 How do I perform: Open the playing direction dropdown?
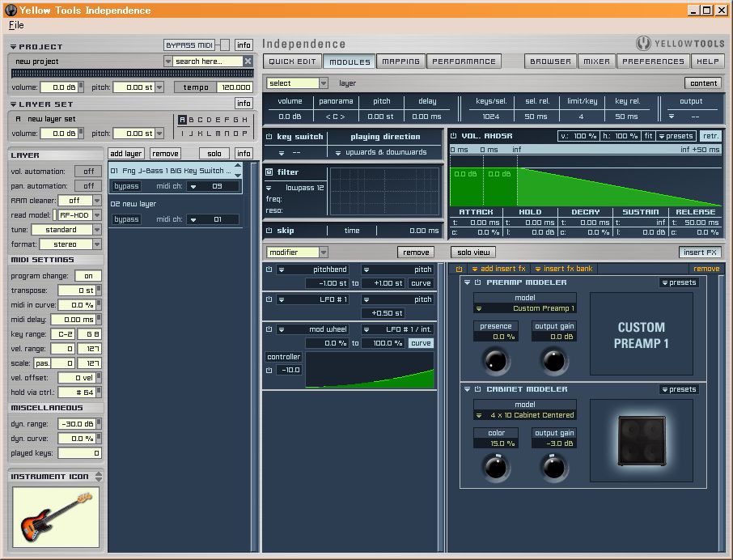click(x=337, y=152)
